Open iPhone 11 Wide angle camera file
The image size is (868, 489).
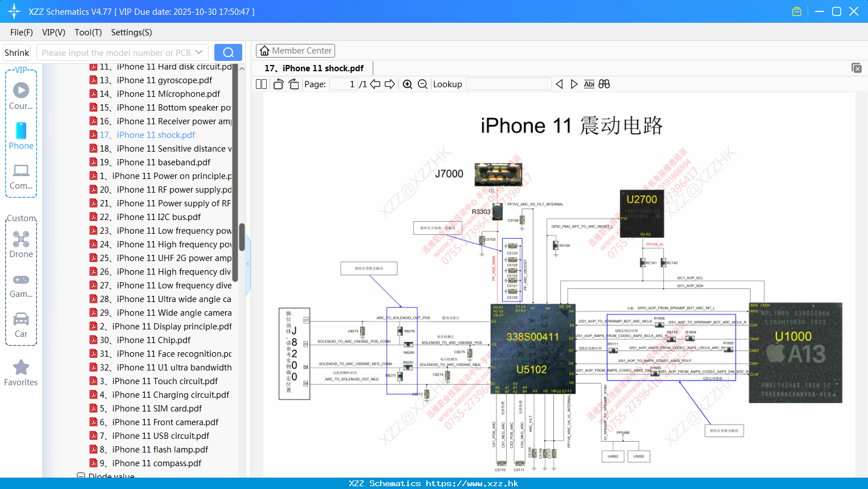point(161,313)
